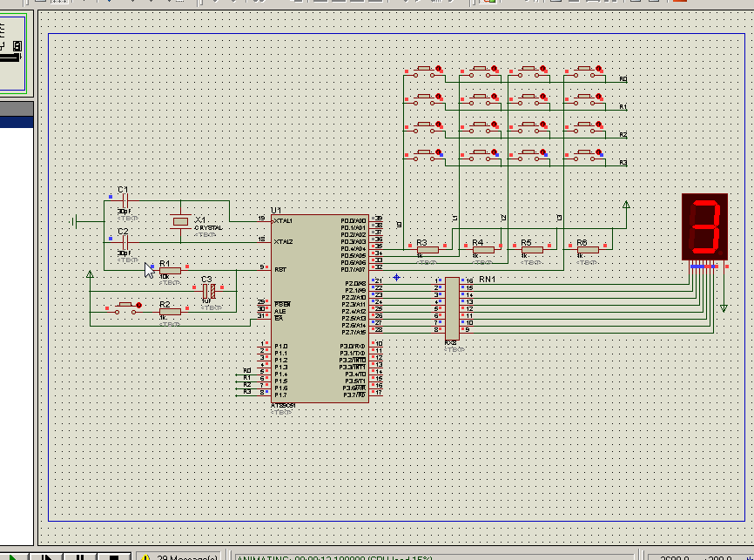This screenshot has height=560, width=754.
Task: Toggle latch dot of row R1 column one switch
Action: pos(439,97)
